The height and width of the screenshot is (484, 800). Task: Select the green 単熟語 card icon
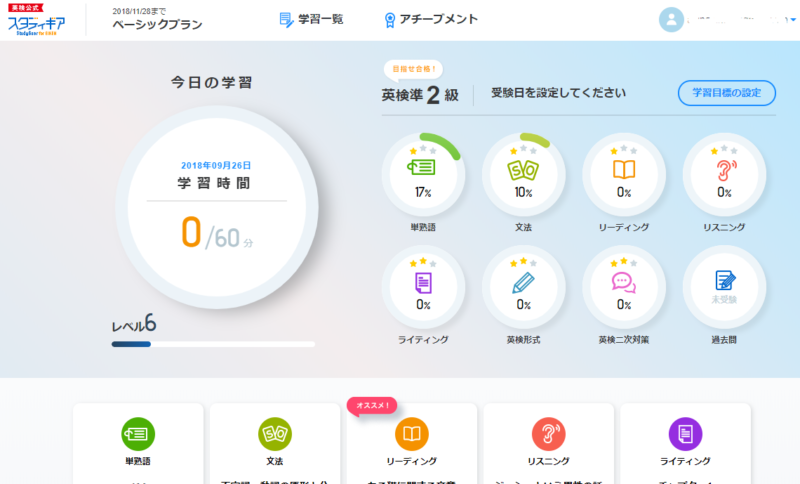coord(138,434)
